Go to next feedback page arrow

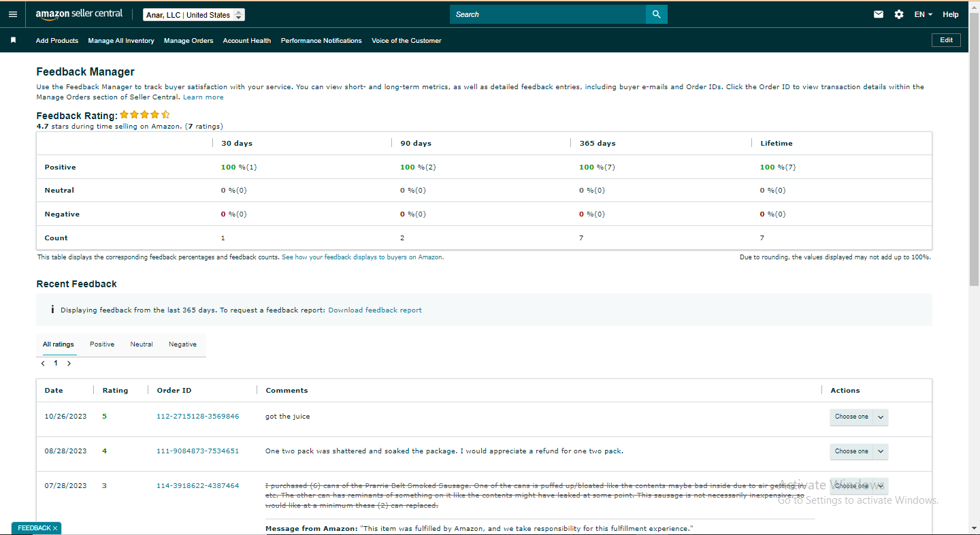(69, 363)
